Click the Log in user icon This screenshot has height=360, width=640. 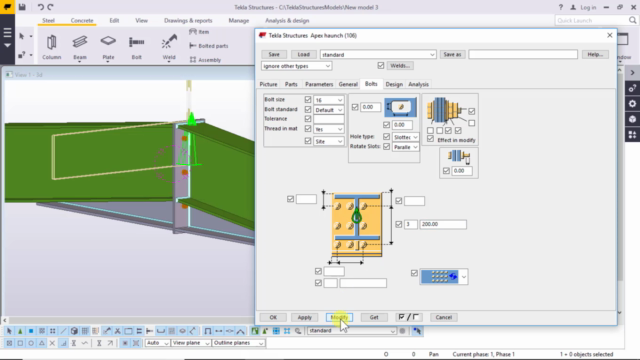coord(573,7)
